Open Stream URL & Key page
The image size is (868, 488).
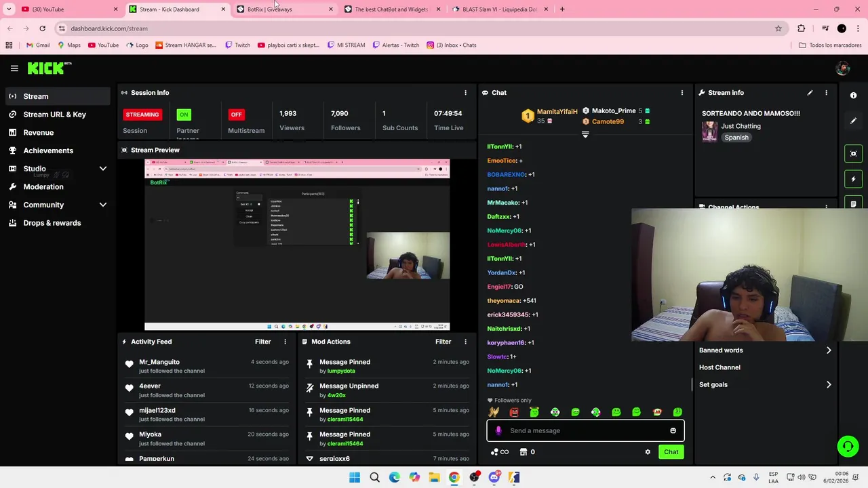pos(56,115)
